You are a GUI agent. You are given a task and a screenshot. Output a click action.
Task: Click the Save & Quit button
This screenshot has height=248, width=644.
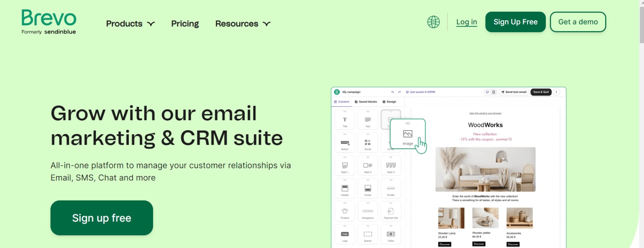(541, 92)
